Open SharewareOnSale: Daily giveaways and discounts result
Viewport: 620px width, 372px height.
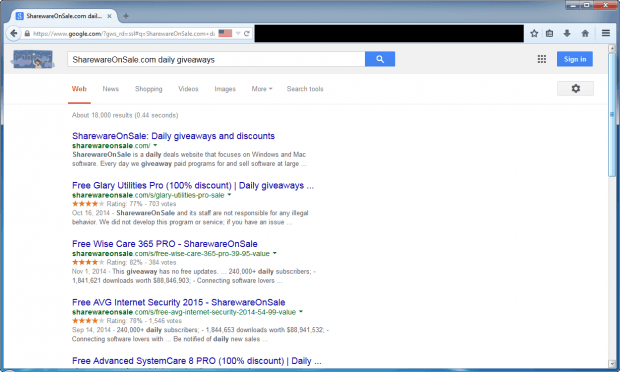(173, 136)
